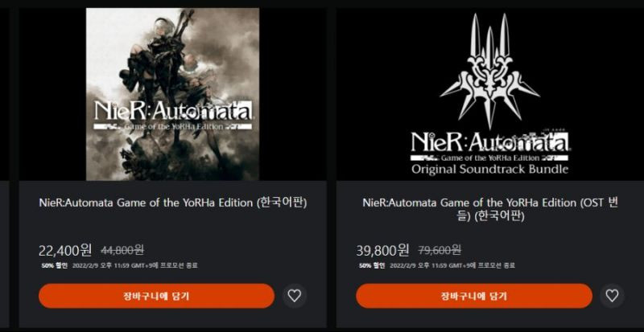Click the 50% 할인 badge under 22,400원
The height and width of the screenshot is (332, 644).
coord(54,265)
